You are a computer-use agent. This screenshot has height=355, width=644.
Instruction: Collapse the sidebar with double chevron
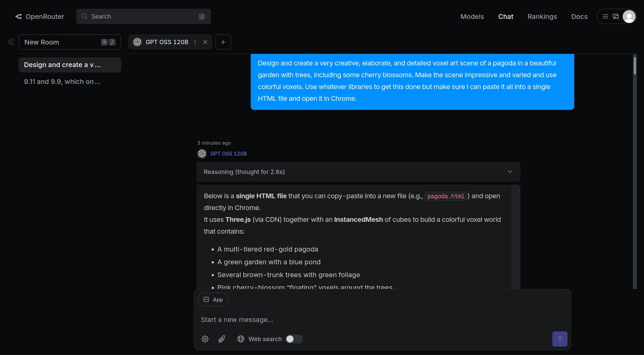(x=11, y=42)
